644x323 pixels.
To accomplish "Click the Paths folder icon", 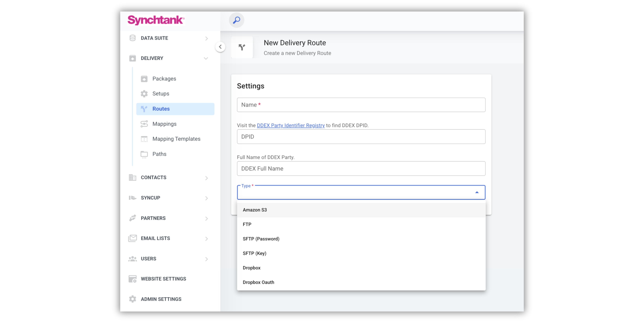I will coord(144,154).
